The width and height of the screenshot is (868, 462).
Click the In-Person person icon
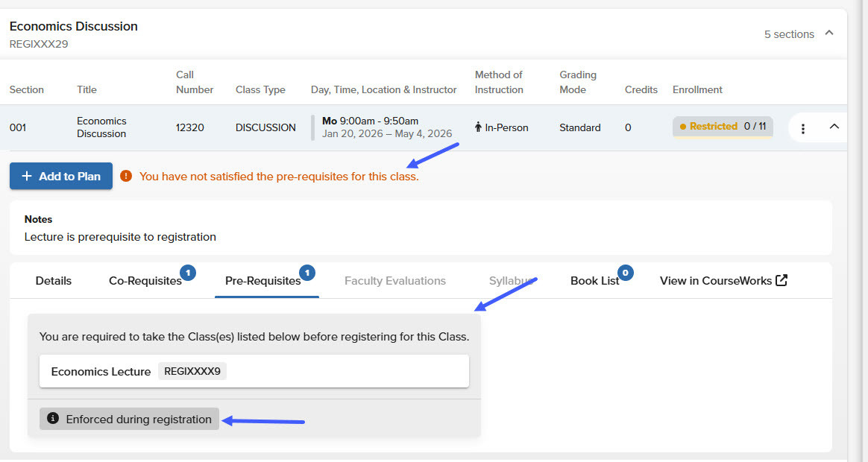pyautogui.click(x=479, y=127)
